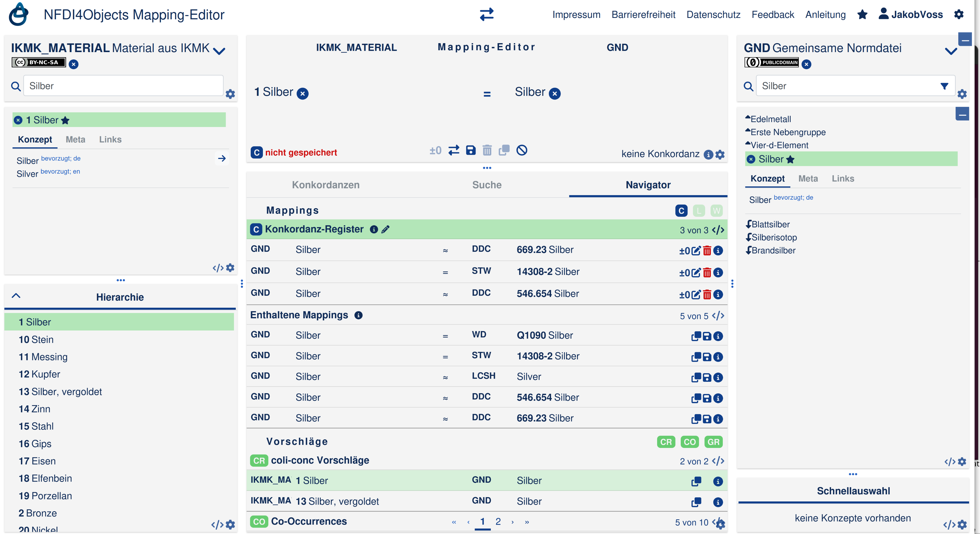Switch to the Konkordanzen tab

326,185
